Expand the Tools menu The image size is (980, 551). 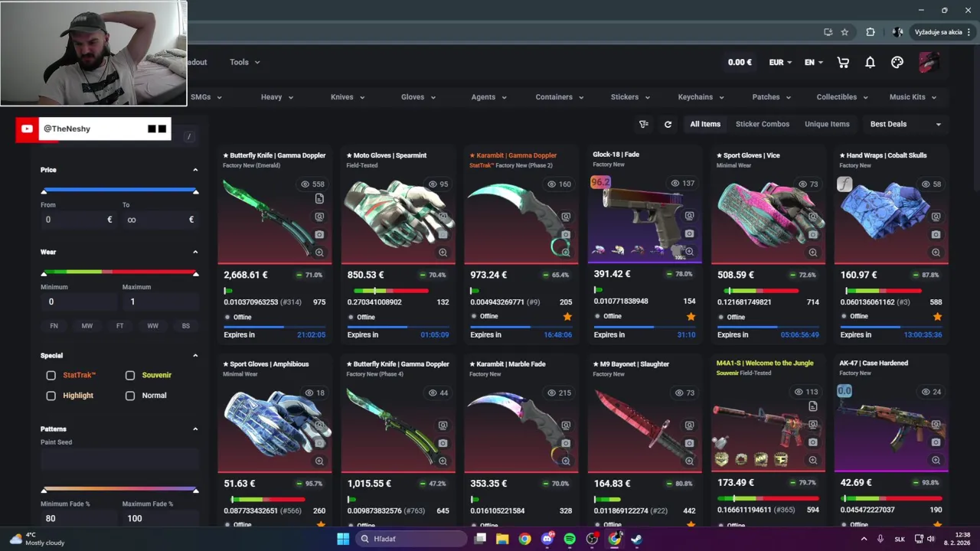(244, 63)
